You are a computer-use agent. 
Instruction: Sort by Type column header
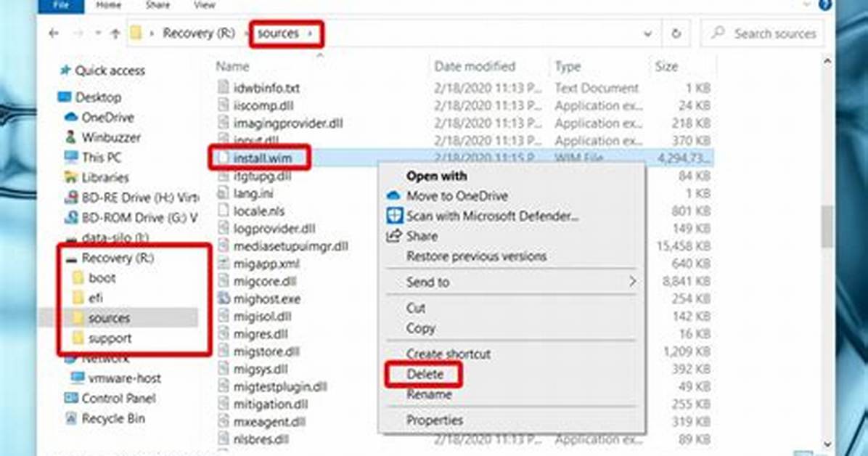pos(568,67)
